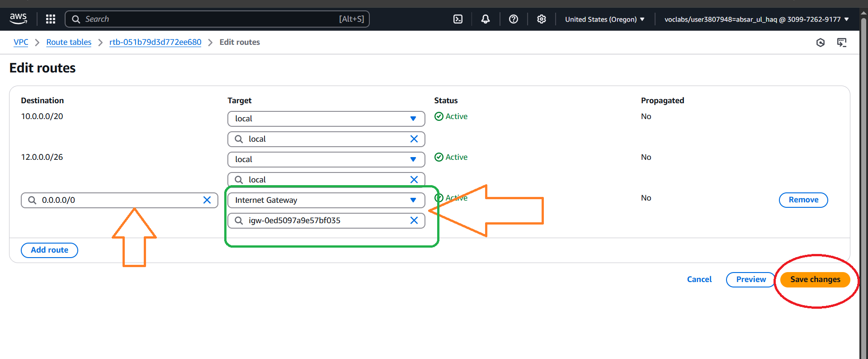The width and height of the screenshot is (868, 359).
Task: Click the Active status icon for 10.0.0.0/20
Action: tap(439, 116)
